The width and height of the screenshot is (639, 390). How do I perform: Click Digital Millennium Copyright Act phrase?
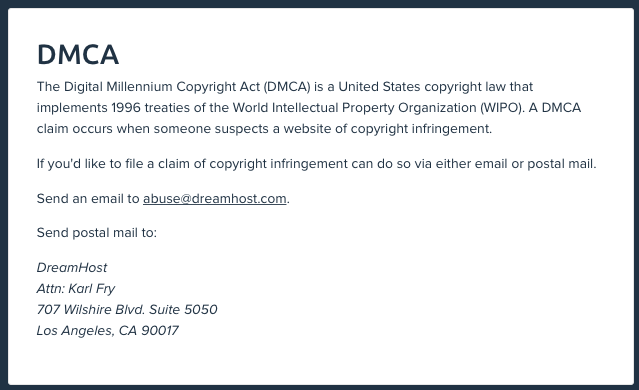click(x=162, y=87)
